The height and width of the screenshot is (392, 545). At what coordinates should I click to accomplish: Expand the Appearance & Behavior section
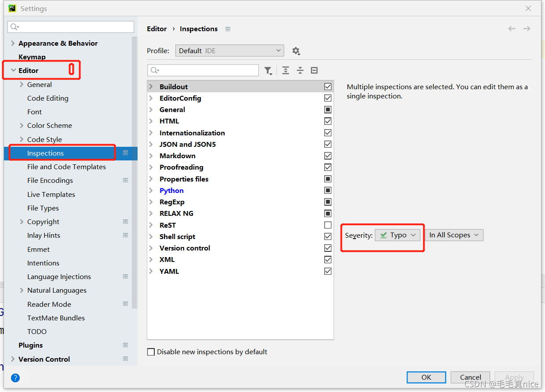coord(13,43)
